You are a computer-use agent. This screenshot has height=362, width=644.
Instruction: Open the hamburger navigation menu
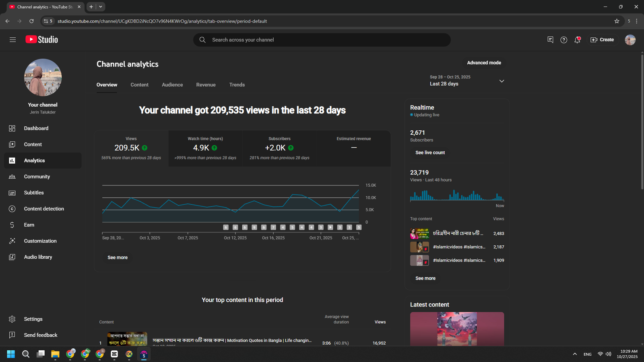coord(12,40)
